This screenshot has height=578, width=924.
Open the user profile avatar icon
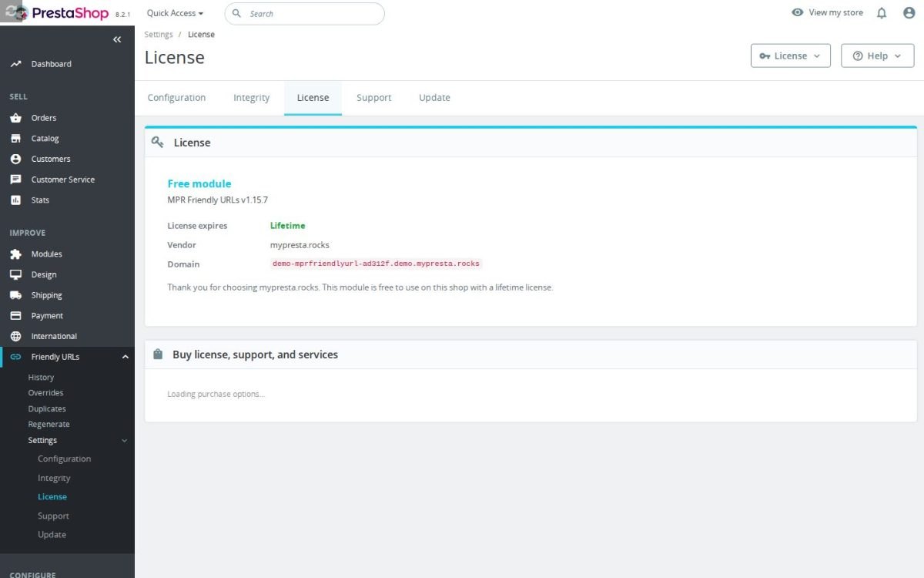909,13
